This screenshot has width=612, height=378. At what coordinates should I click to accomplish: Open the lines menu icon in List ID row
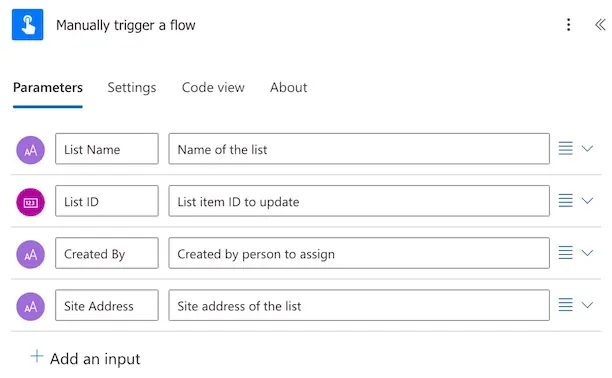(x=566, y=201)
